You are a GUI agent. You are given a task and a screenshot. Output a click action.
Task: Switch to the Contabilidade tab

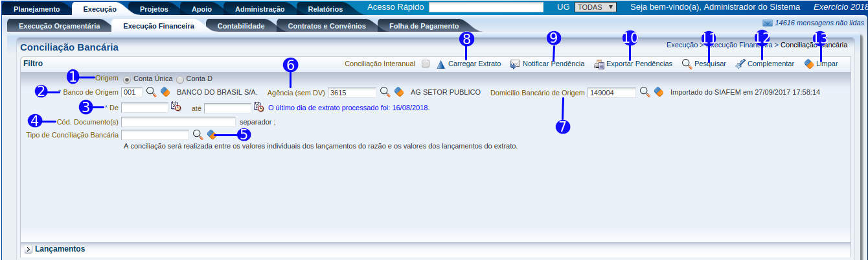(x=240, y=27)
